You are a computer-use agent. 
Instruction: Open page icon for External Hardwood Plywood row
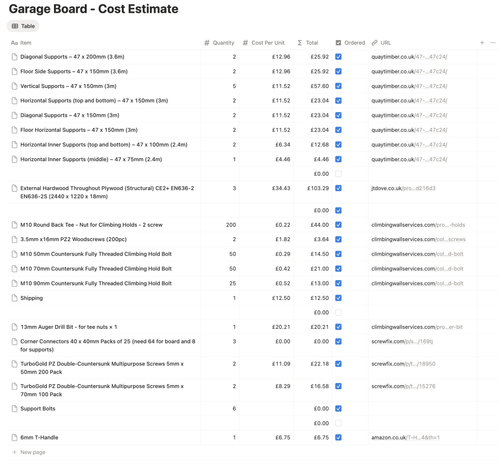pyautogui.click(x=14, y=188)
